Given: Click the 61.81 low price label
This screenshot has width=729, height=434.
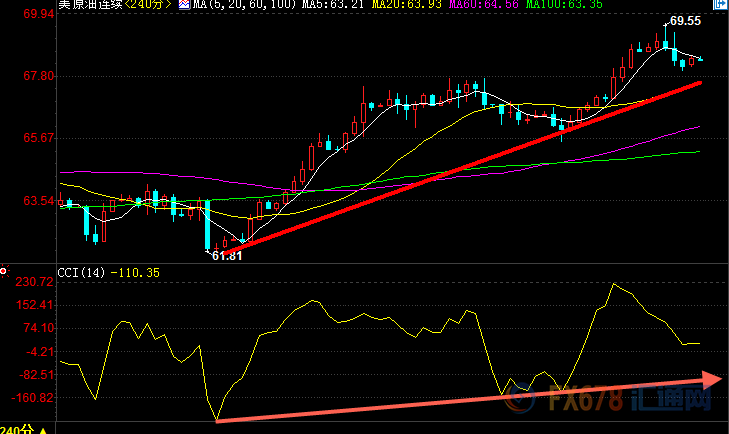Looking at the screenshot, I should pyautogui.click(x=227, y=256).
